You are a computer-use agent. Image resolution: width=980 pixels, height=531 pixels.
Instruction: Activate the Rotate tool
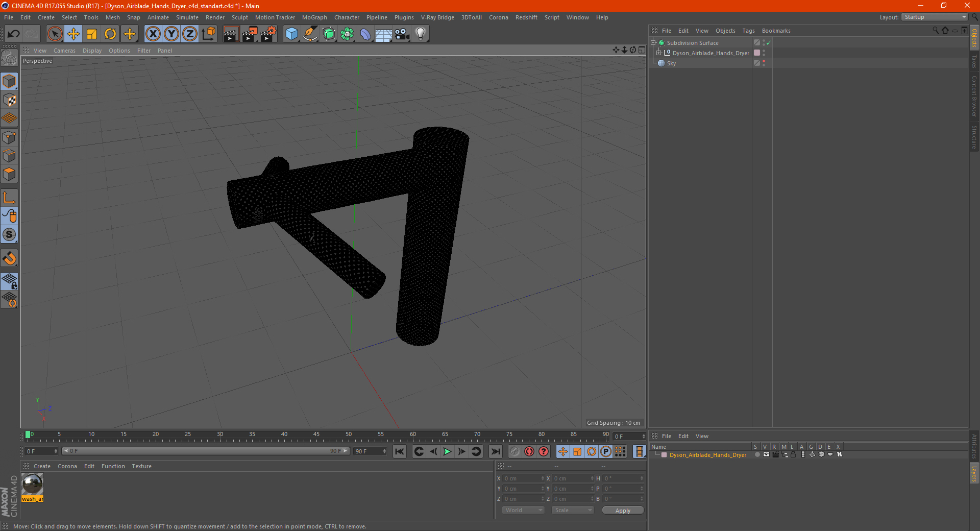[110, 34]
